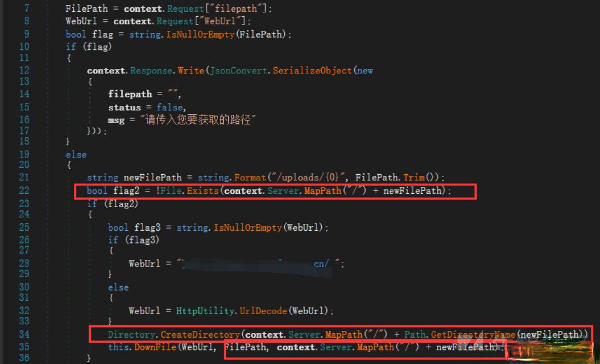
Task: Click the 'if (flag3)' statement on line 26
Action: pyautogui.click(x=133, y=240)
